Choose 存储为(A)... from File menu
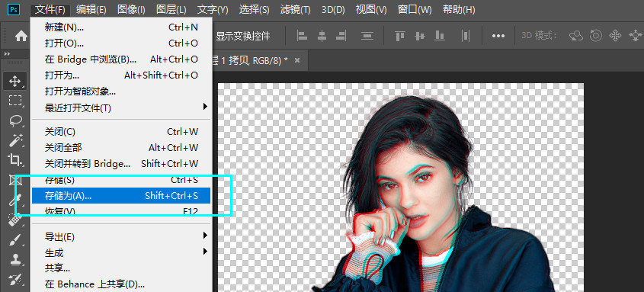 click(x=121, y=196)
